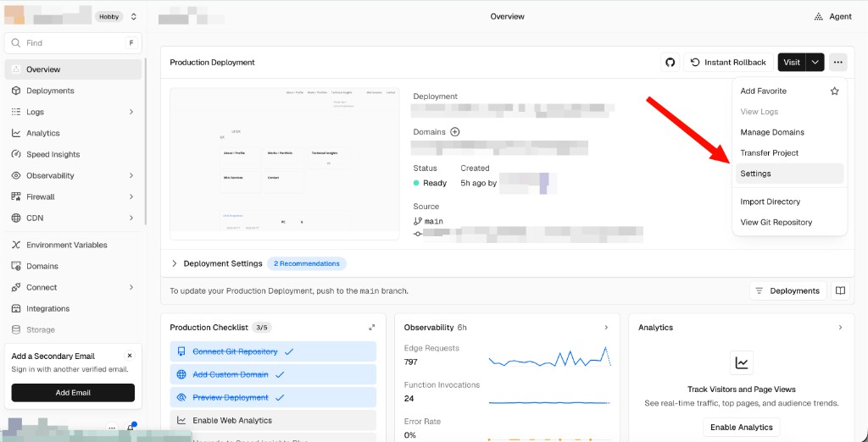Viewport: 868px width, 442px height.
Task: Click the Visit button
Action: (x=792, y=63)
